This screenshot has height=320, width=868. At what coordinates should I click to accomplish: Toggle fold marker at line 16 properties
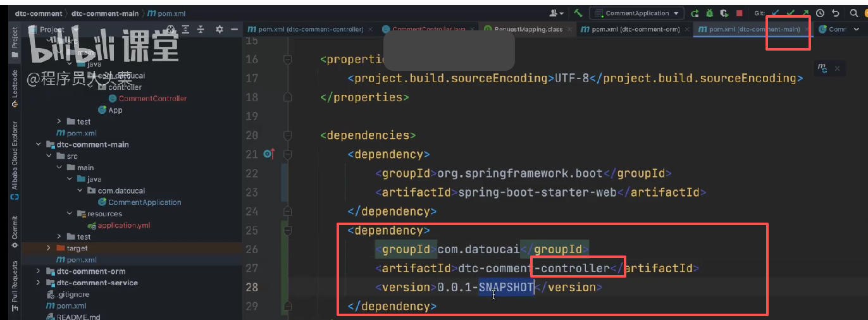(x=288, y=59)
